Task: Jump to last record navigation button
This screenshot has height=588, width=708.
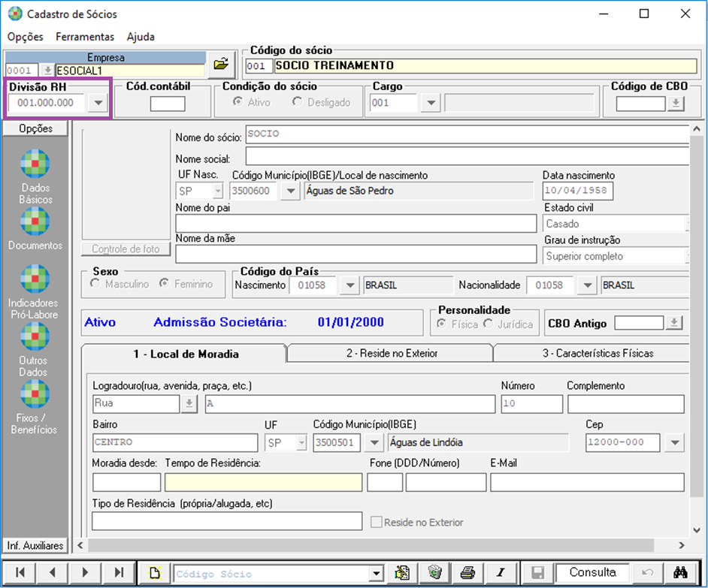Action: pos(119,573)
